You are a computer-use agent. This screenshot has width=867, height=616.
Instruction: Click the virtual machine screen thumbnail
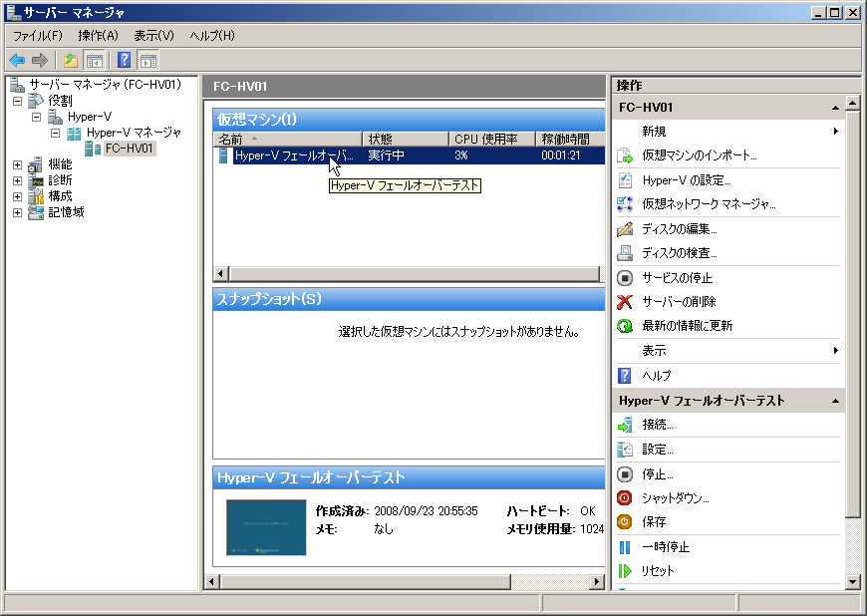click(266, 527)
